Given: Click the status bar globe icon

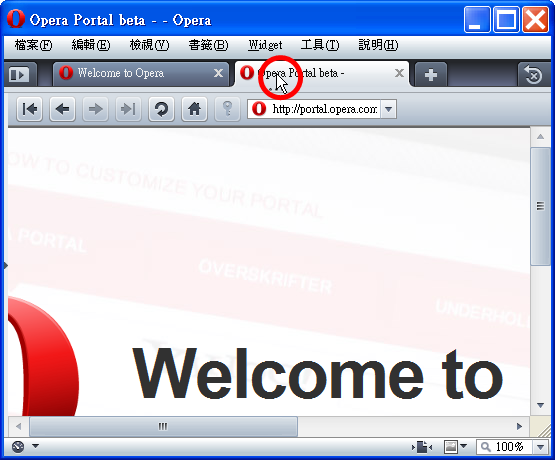Looking at the screenshot, I should (18, 447).
